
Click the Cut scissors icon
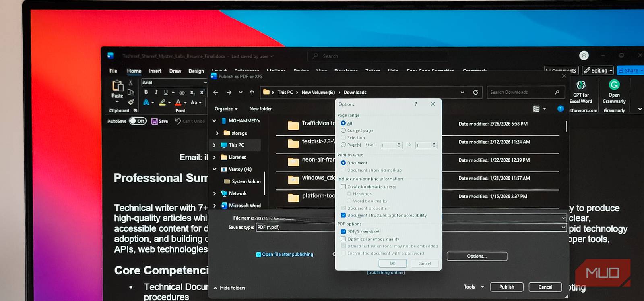point(130,83)
